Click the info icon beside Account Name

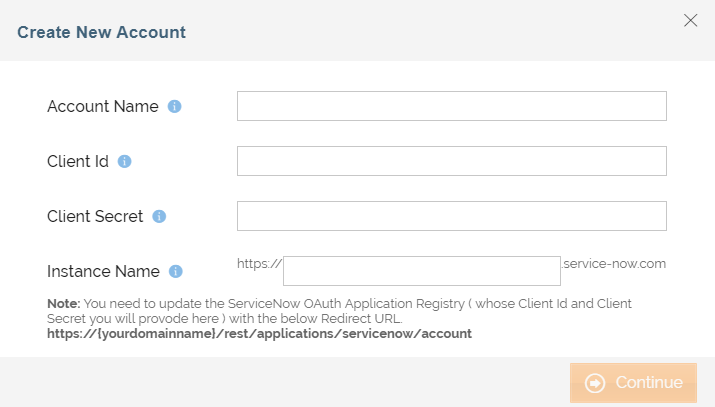(x=174, y=106)
